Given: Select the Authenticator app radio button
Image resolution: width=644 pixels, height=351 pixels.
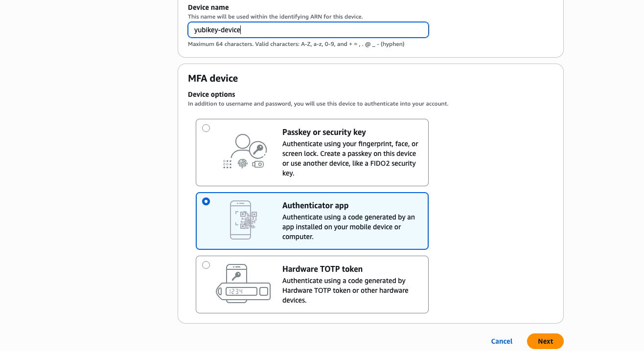Looking at the screenshot, I should tap(206, 201).
